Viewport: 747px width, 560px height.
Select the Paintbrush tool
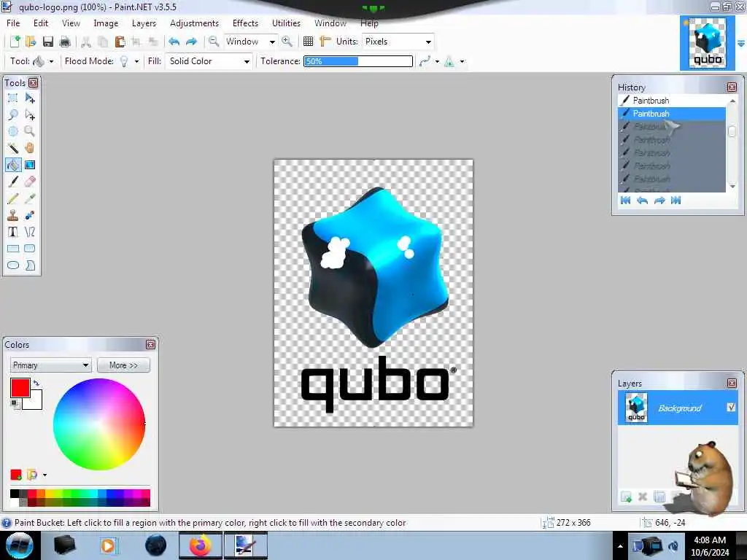tap(13, 182)
